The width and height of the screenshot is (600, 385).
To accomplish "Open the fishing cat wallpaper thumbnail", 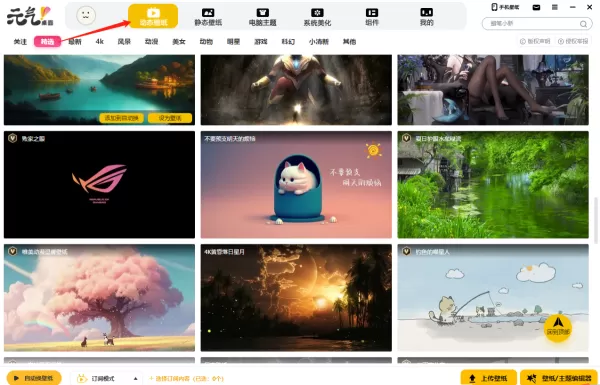I will coord(493,298).
